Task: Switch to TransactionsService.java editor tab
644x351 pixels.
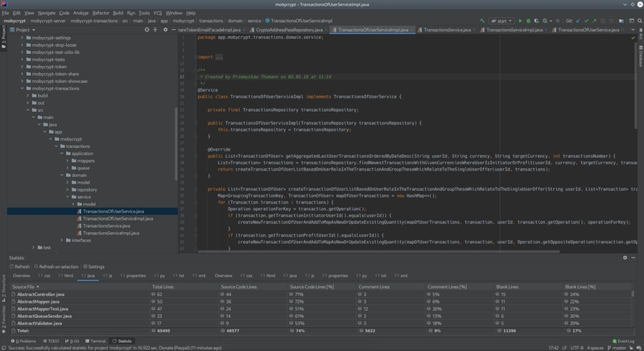Action: 446,30
